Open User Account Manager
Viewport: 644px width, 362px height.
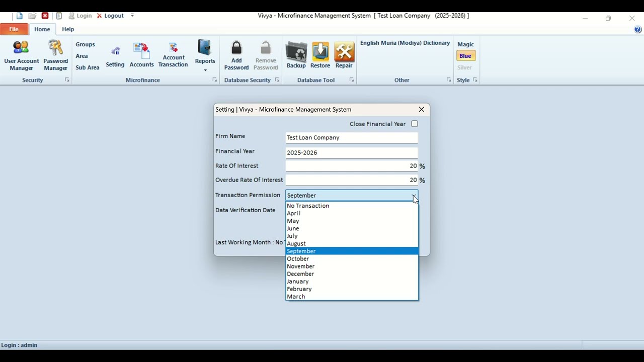pyautogui.click(x=21, y=56)
